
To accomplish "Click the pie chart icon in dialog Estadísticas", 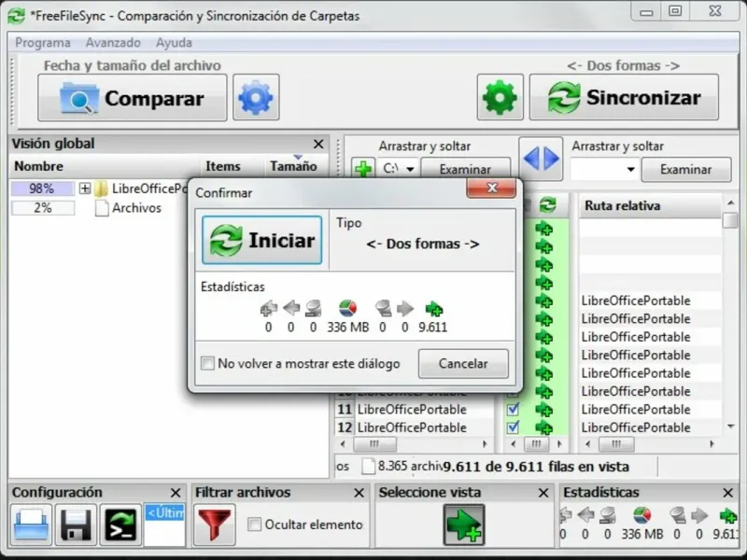I will (x=347, y=309).
